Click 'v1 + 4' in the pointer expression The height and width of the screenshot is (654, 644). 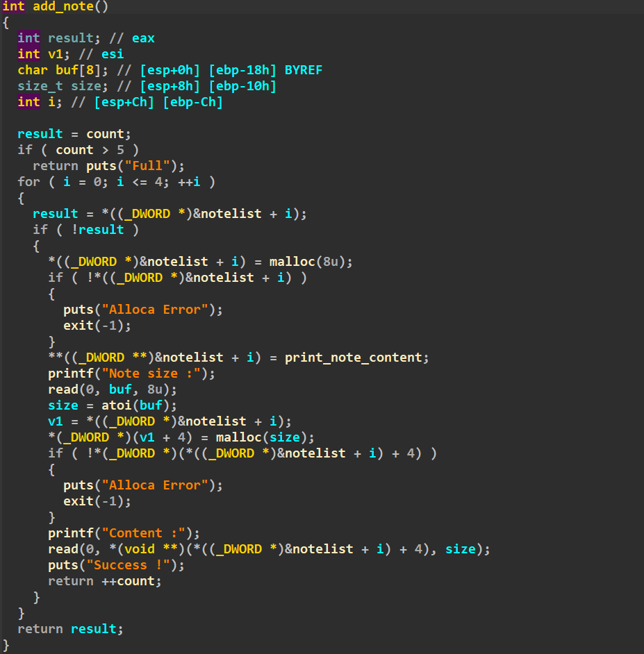click(163, 437)
